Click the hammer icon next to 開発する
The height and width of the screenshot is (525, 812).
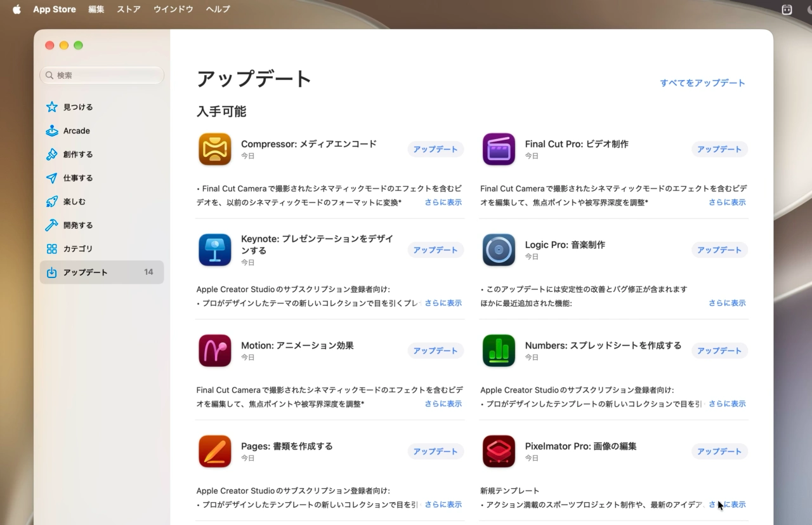52,225
